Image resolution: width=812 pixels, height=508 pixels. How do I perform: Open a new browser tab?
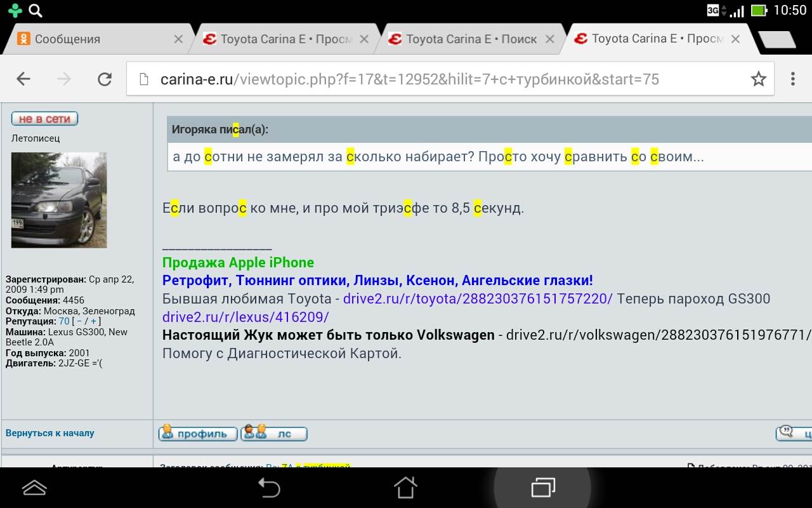[777, 39]
